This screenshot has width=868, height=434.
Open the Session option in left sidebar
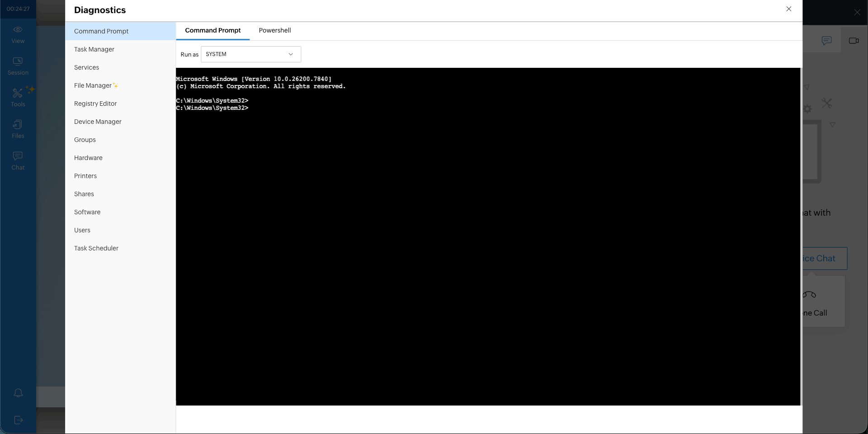point(18,66)
